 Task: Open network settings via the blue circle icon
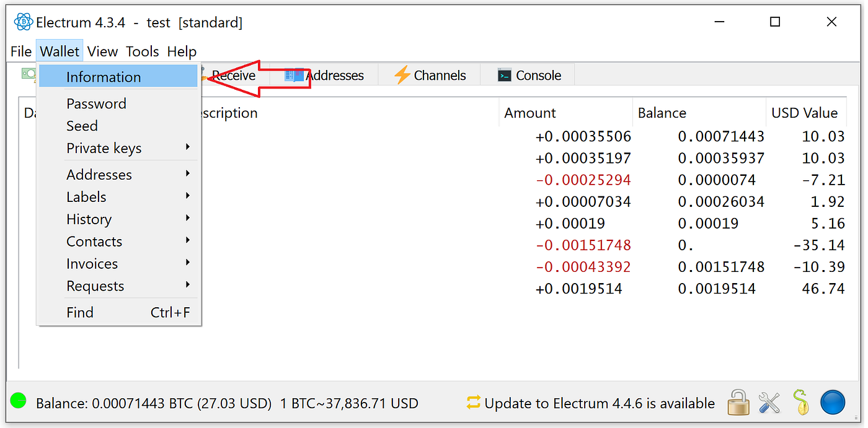(833, 403)
